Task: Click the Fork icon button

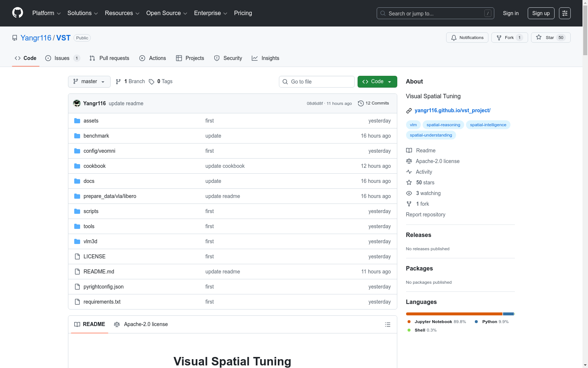Action: pyautogui.click(x=499, y=38)
